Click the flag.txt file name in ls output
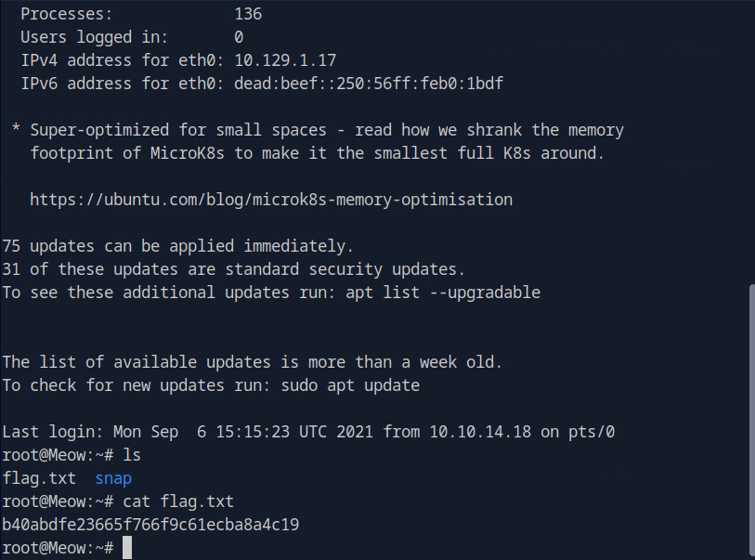 click(39, 478)
